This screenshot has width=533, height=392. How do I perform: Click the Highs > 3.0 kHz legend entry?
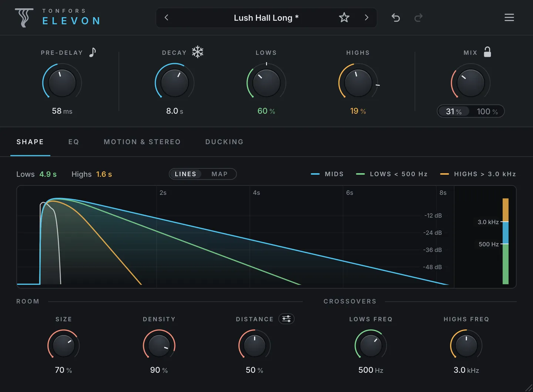[478, 174]
